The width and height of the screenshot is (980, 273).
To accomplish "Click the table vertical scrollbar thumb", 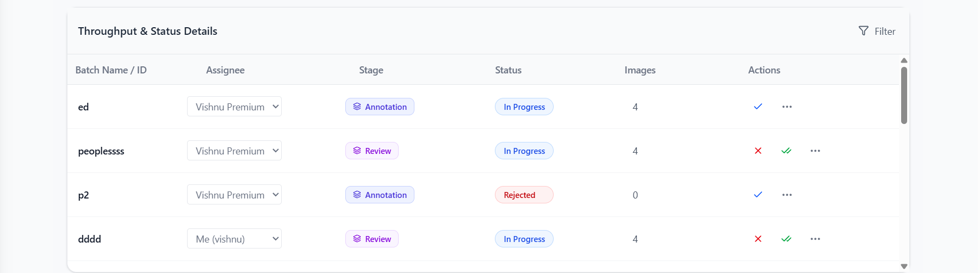I will (x=904, y=95).
